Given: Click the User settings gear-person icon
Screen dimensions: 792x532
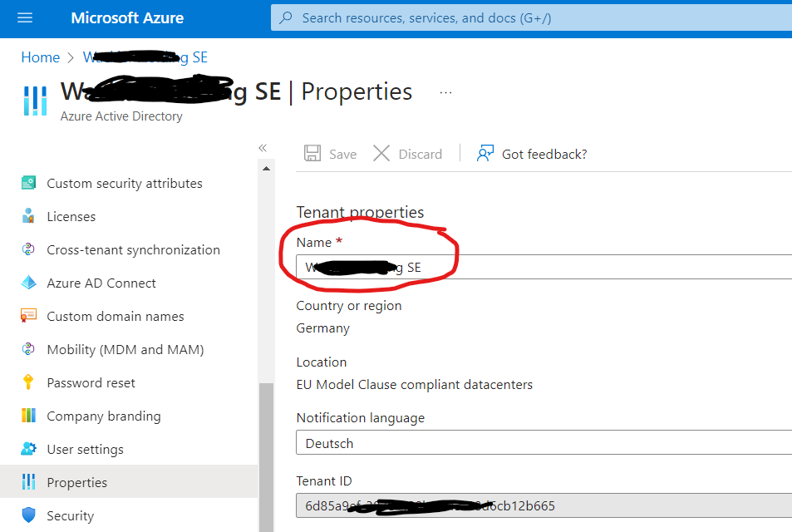Looking at the screenshot, I should (29, 449).
